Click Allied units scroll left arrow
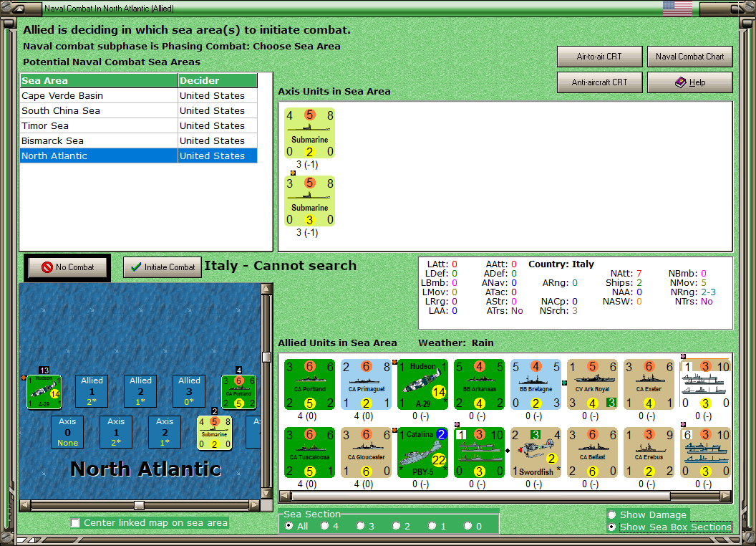Screen dimensions: 756x546 284,496
